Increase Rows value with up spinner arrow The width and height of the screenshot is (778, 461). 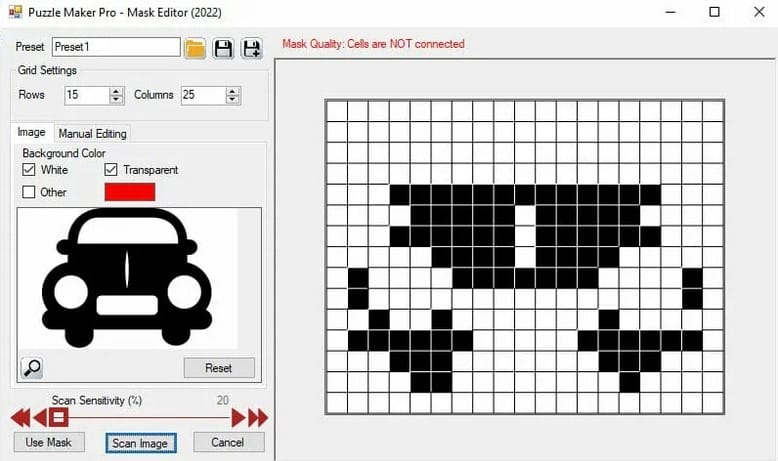(116, 91)
